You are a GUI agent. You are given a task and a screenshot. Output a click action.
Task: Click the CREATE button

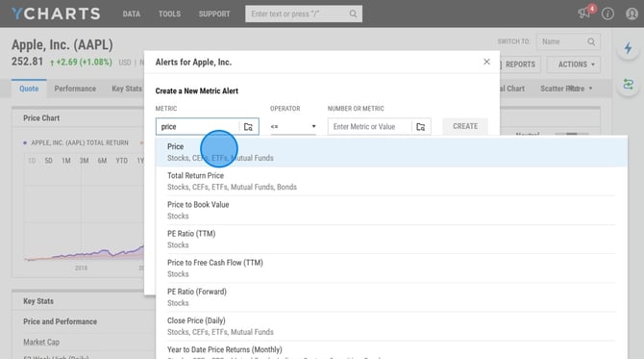(465, 126)
